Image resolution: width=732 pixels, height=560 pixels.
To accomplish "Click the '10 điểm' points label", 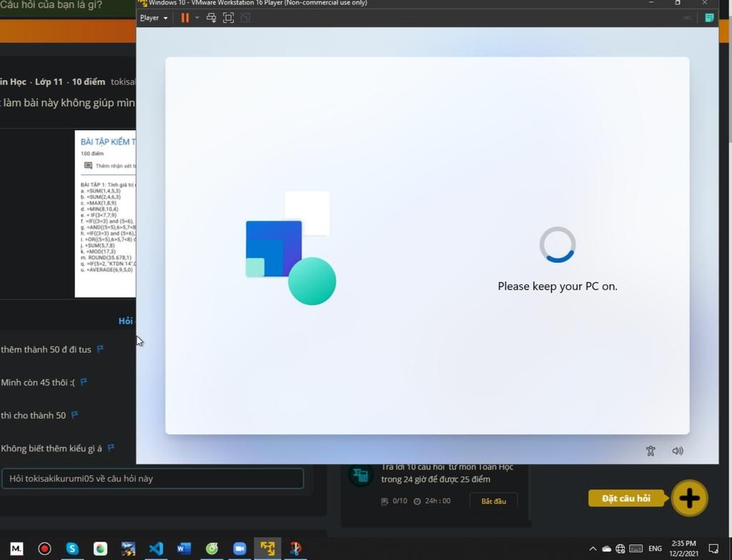I will click(88, 81).
